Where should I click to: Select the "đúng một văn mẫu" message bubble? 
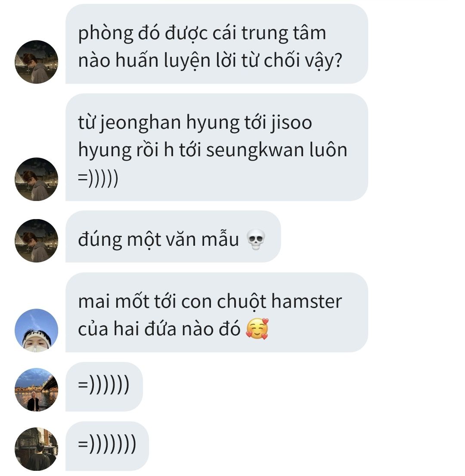173,236
